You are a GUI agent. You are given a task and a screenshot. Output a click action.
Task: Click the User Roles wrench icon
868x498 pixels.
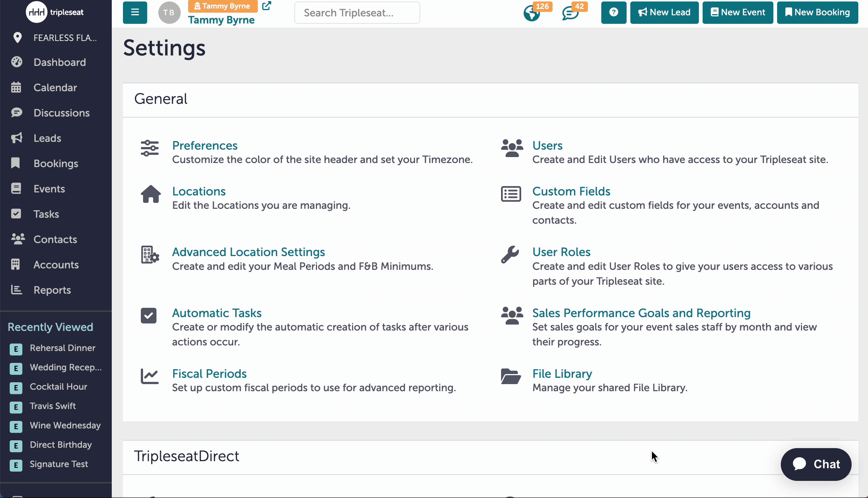tap(510, 255)
